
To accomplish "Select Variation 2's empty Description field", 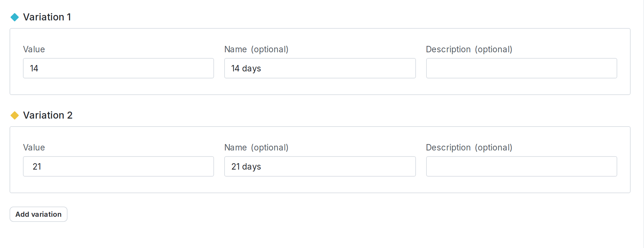I will coord(521,166).
